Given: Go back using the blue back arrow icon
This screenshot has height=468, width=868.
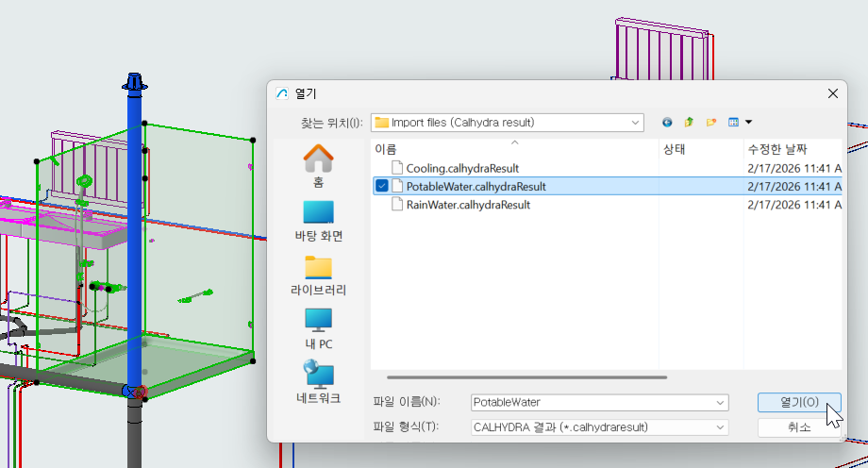Looking at the screenshot, I should click(666, 123).
